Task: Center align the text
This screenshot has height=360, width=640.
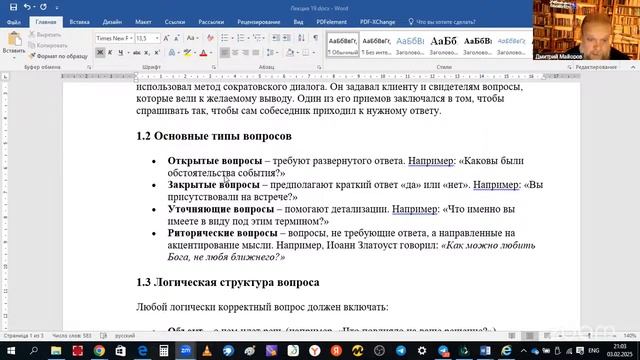Action: [x=235, y=53]
